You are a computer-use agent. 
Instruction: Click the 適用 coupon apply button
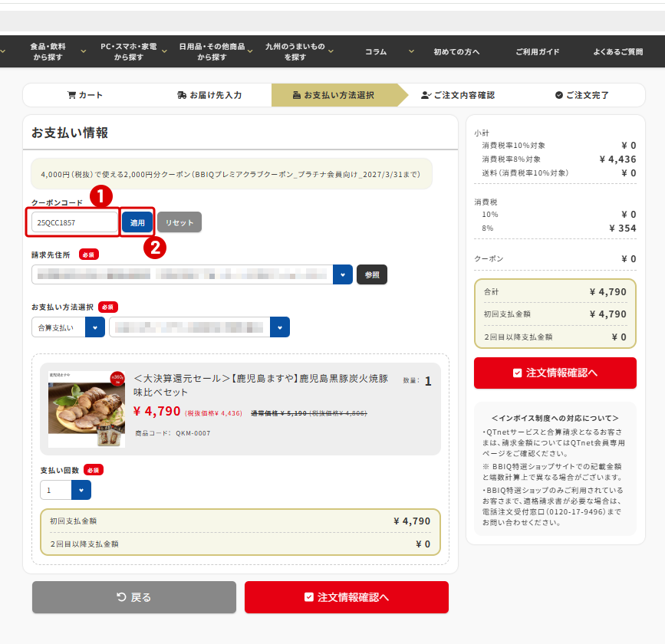tap(137, 222)
